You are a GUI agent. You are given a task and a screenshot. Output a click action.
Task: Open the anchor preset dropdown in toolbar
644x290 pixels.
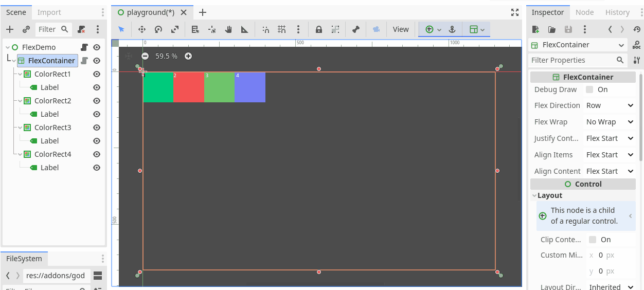pos(433,29)
